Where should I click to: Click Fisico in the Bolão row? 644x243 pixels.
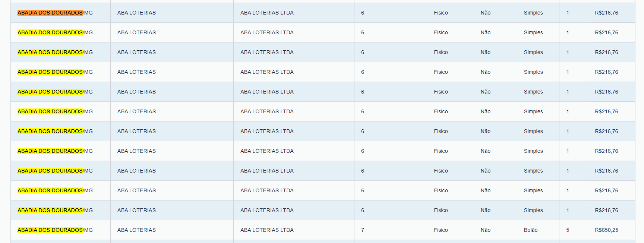tap(441, 230)
